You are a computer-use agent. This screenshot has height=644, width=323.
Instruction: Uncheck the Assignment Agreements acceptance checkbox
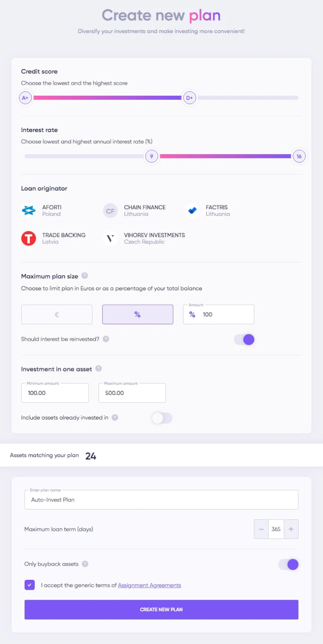coord(29,585)
